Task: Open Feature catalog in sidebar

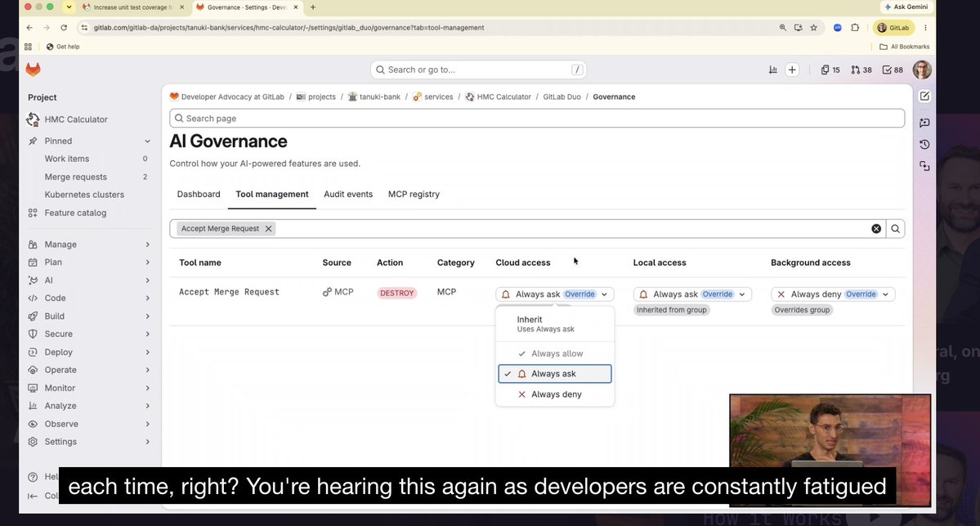Action: [x=89, y=213]
